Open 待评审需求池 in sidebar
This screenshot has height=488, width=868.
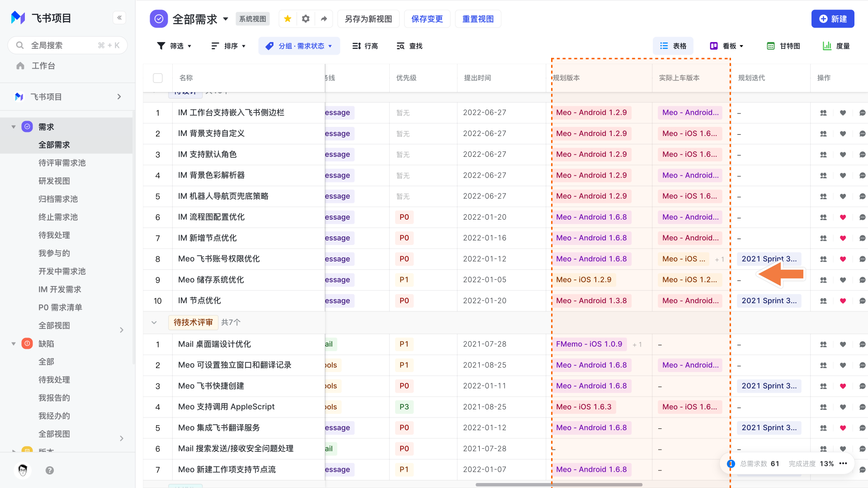click(x=62, y=163)
